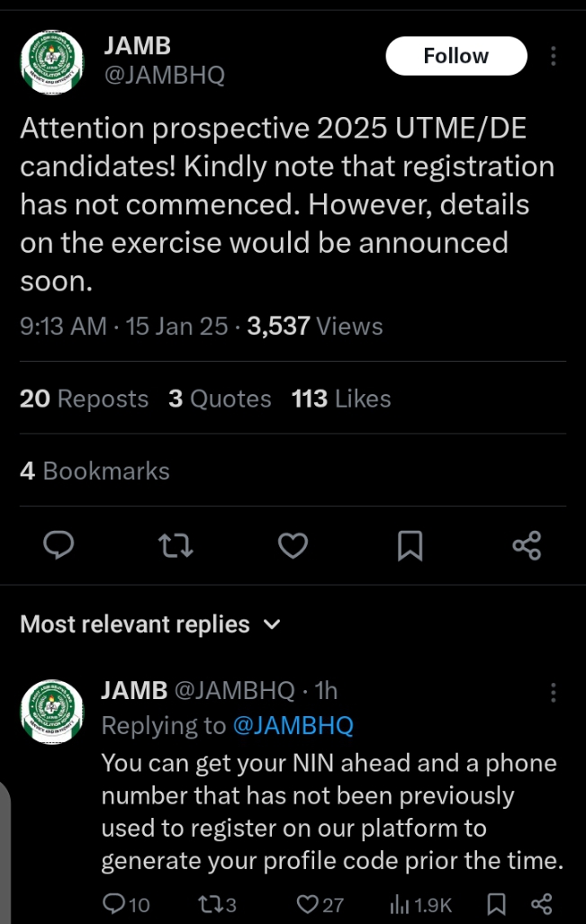Viewport: 586px width, 924px height.
Task: Follow the JAMB account
Action: tap(456, 56)
